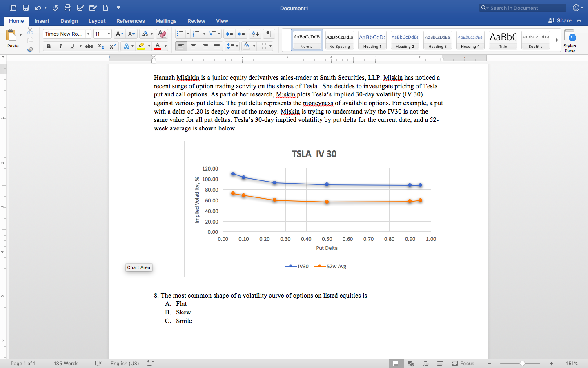Align text left
Image resolution: width=588 pixels, height=368 pixels.
(x=181, y=46)
